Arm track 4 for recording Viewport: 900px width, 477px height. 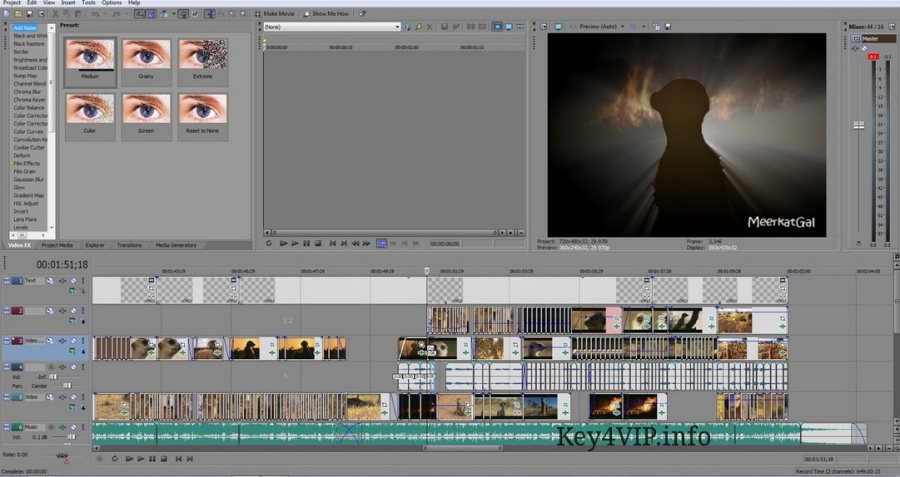[51, 367]
